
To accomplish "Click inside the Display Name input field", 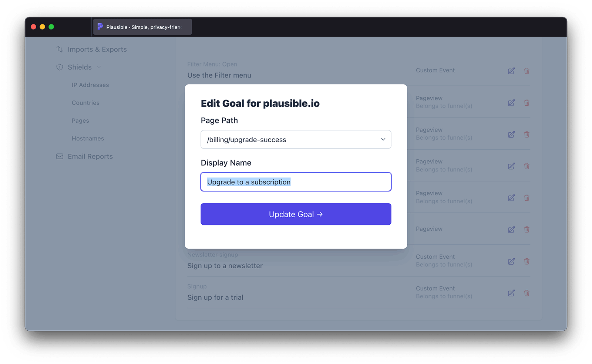I will pyautogui.click(x=296, y=182).
